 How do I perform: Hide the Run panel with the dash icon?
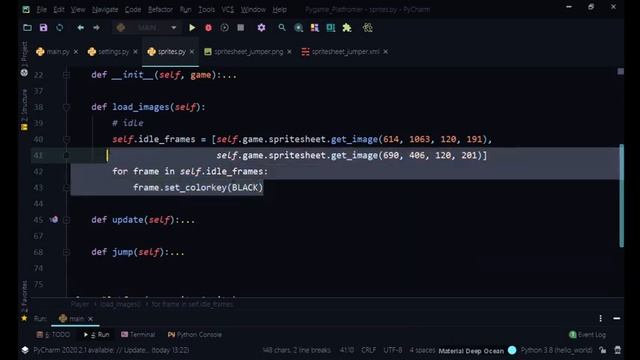click(617, 318)
